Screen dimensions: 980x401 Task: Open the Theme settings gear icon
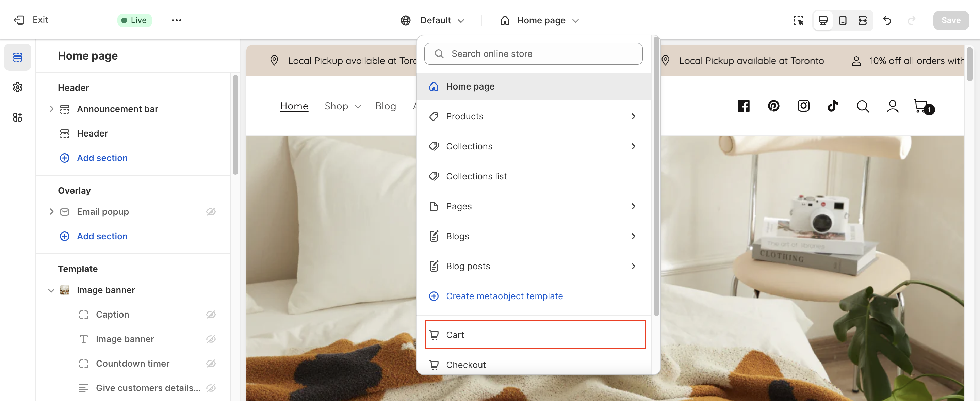(17, 87)
